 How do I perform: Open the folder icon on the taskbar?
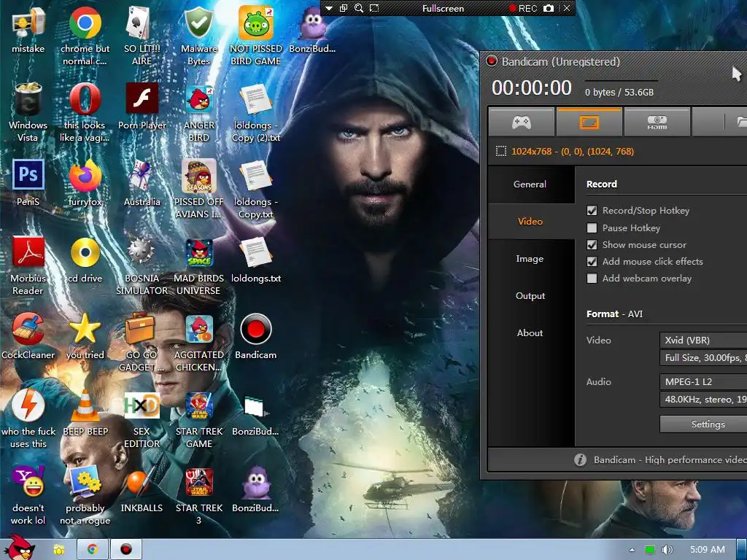58,550
